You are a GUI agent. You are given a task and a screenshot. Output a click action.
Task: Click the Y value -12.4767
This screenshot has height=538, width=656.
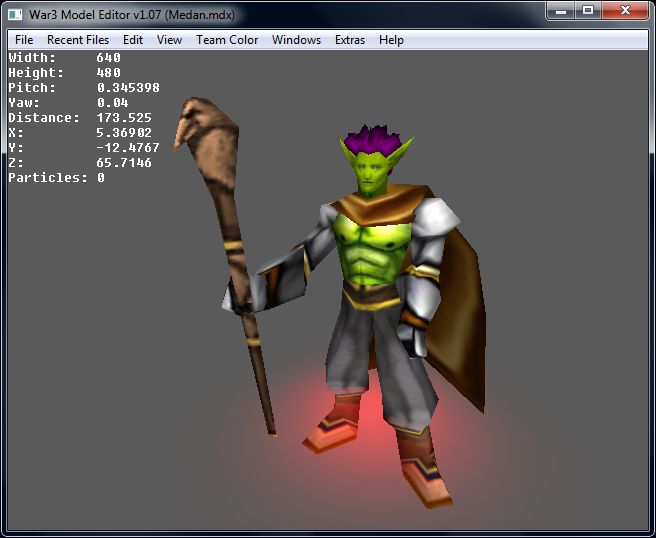[x=128, y=148]
